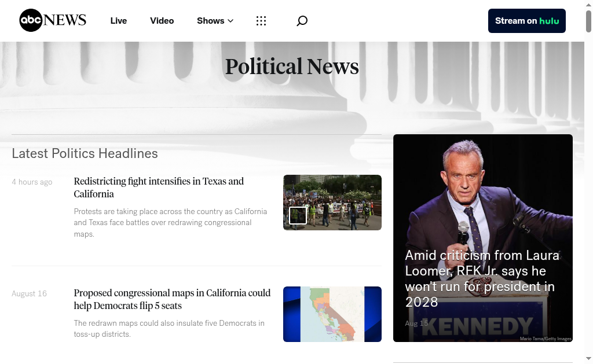The width and height of the screenshot is (593, 364).
Task: Open the Live nav item
Action: coord(118,21)
